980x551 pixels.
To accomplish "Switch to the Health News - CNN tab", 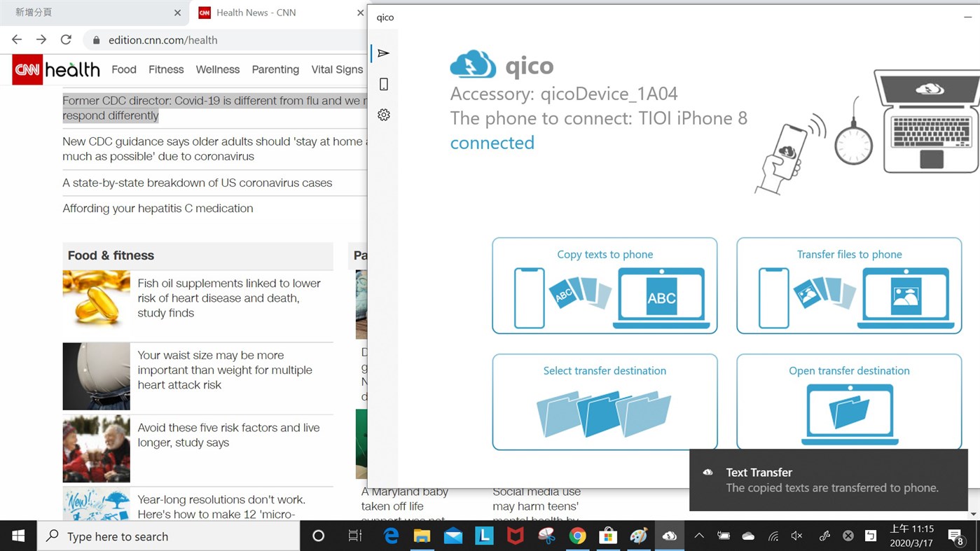I will (257, 13).
